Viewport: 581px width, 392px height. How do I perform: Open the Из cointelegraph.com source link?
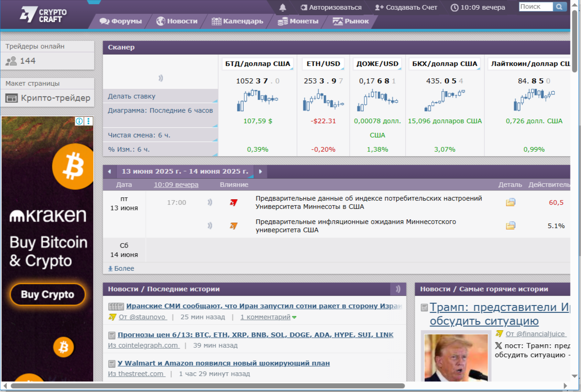pyautogui.click(x=143, y=345)
